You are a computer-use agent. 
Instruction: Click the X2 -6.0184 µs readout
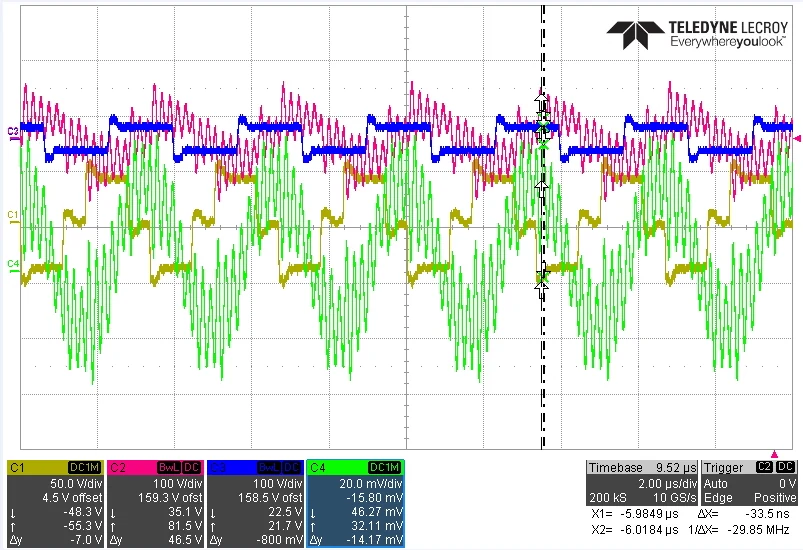(x=635, y=530)
